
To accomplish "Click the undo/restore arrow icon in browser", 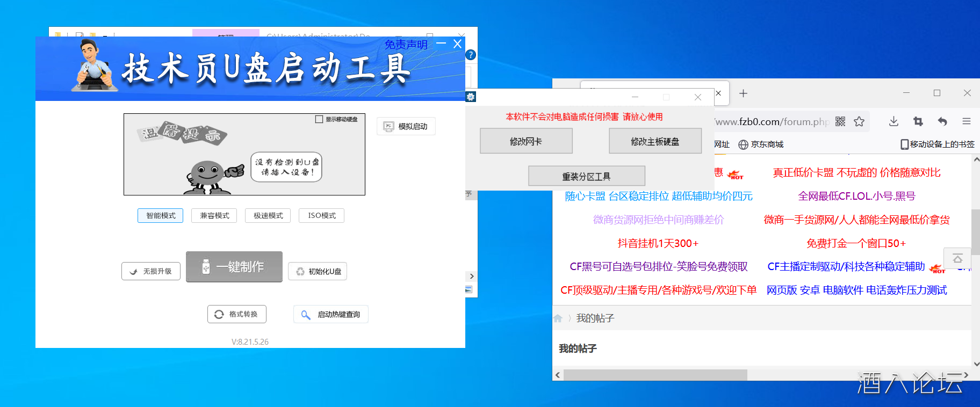I will pos(942,121).
